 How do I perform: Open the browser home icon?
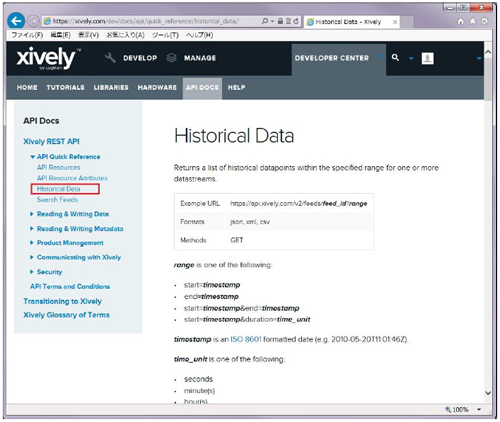click(461, 21)
